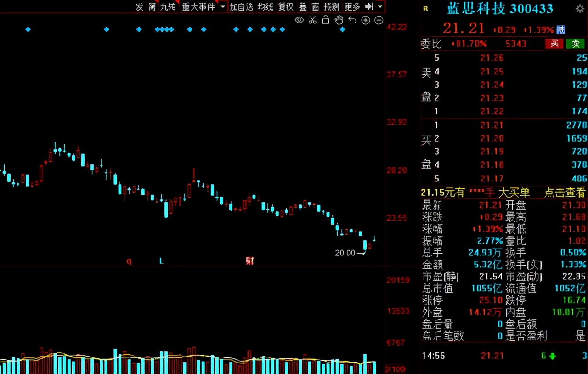Click the green 卖 sell button
588x374 pixels.
pos(576,44)
